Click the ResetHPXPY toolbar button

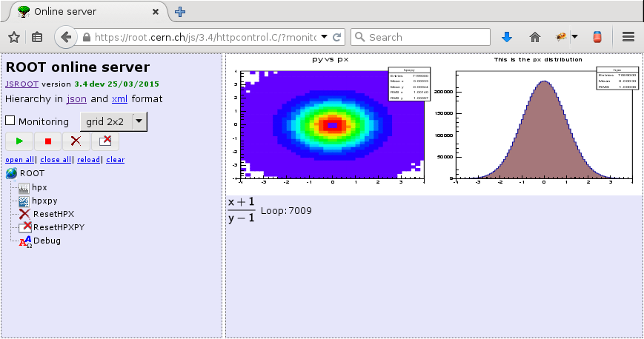pos(104,141)
